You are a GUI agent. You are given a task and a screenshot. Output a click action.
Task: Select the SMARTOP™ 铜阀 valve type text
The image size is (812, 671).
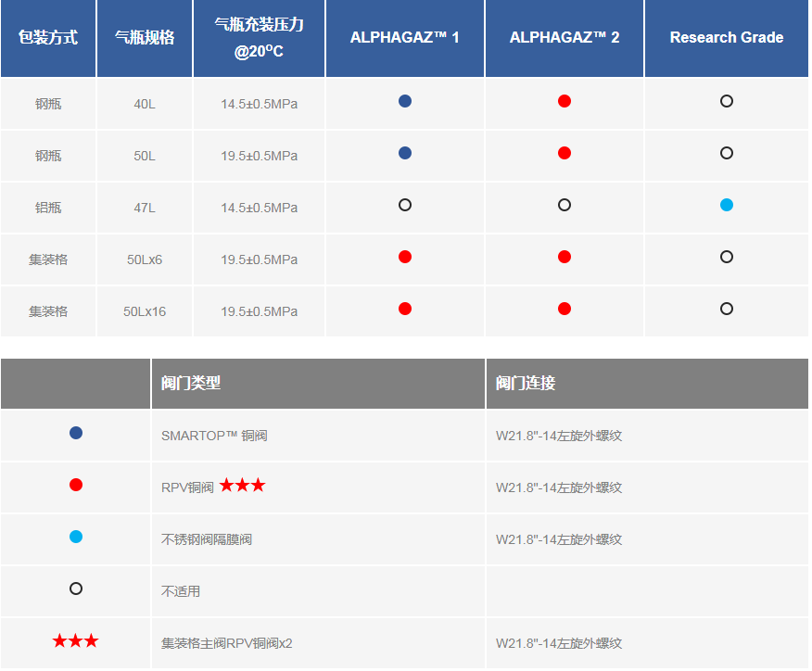214,436
